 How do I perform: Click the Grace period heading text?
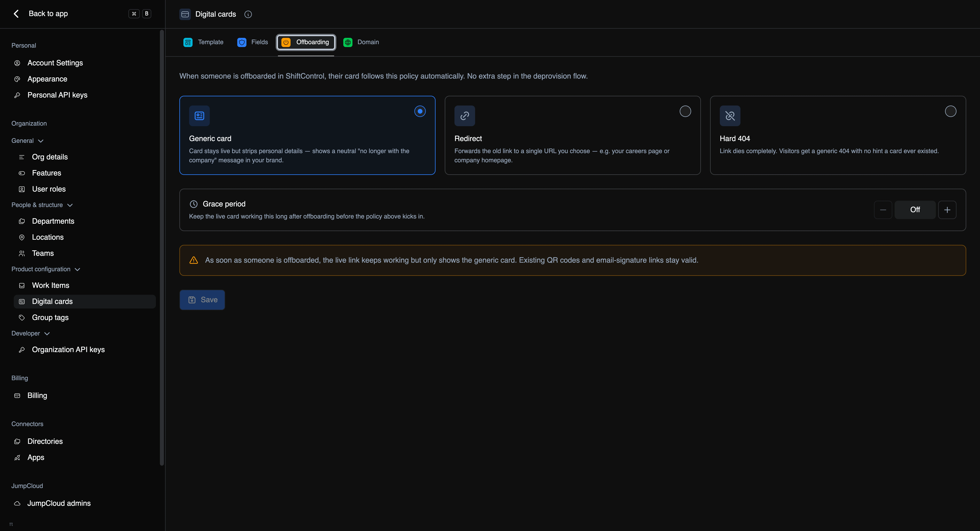coord(224,204)
